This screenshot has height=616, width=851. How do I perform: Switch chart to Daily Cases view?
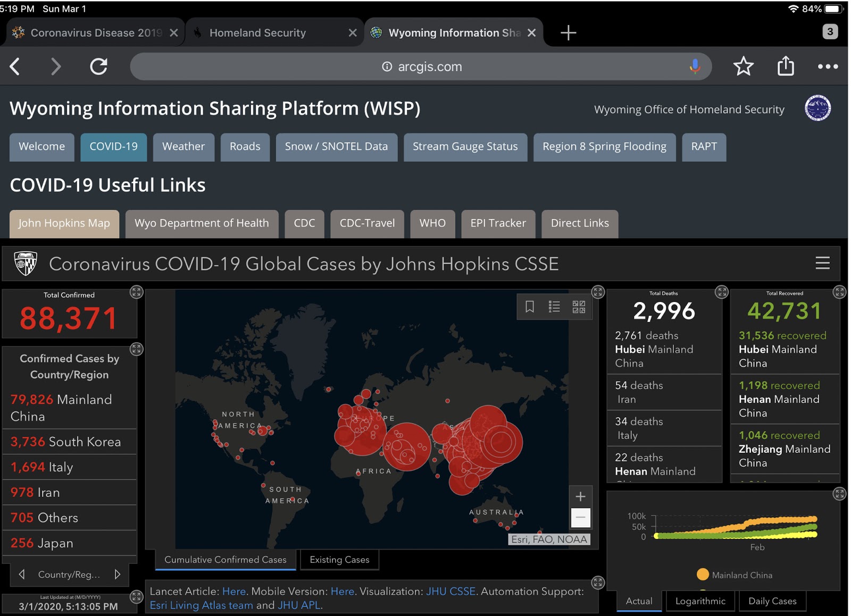click(772, 601)
